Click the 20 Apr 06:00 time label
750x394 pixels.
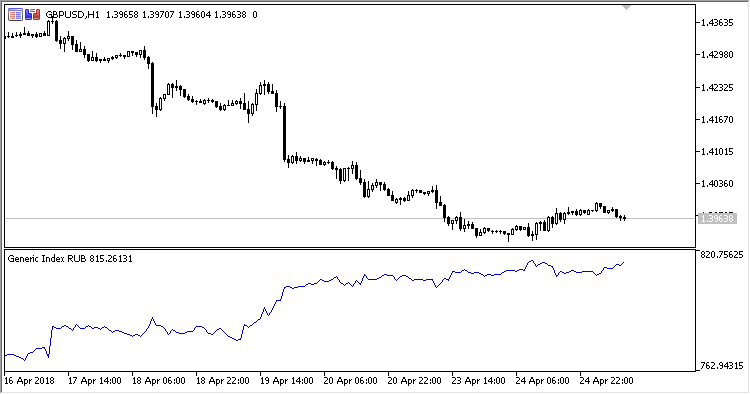pyautogui.click(x=351, y=381)
